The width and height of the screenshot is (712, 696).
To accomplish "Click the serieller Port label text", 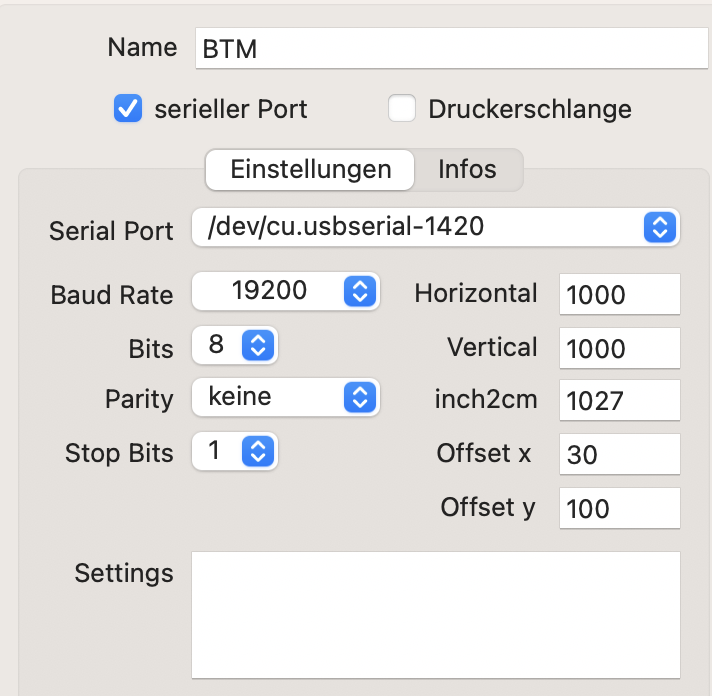I will [231, 109].
